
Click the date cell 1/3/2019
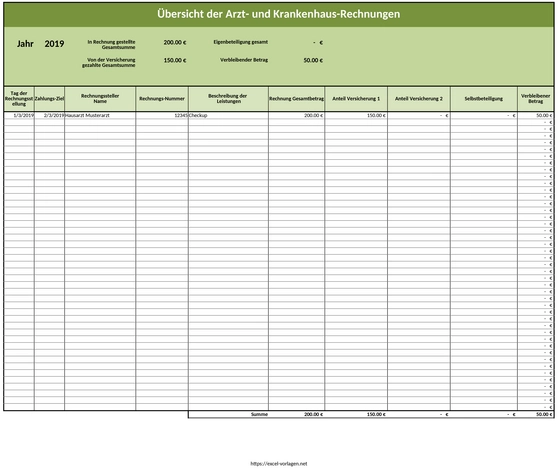point(19,115)
